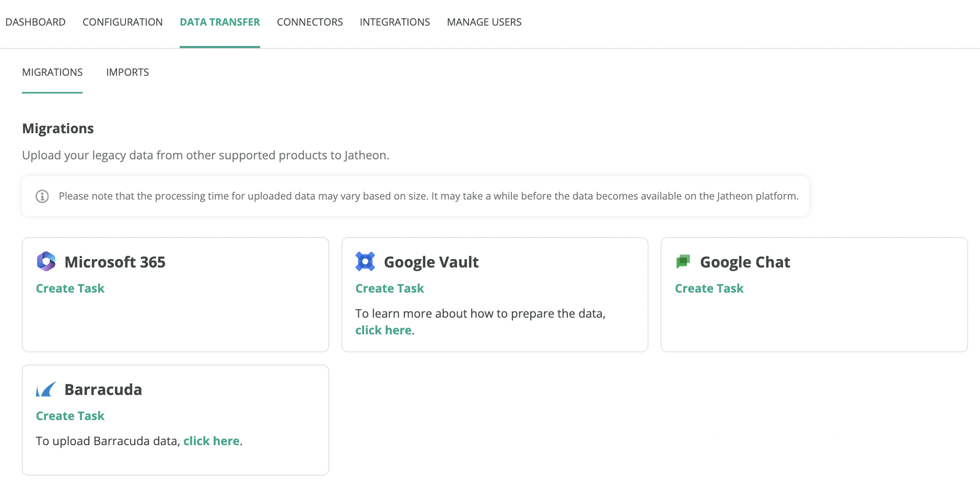Select the Migrations sub-tab
This screenshot has width=980, height=488.
52,72
